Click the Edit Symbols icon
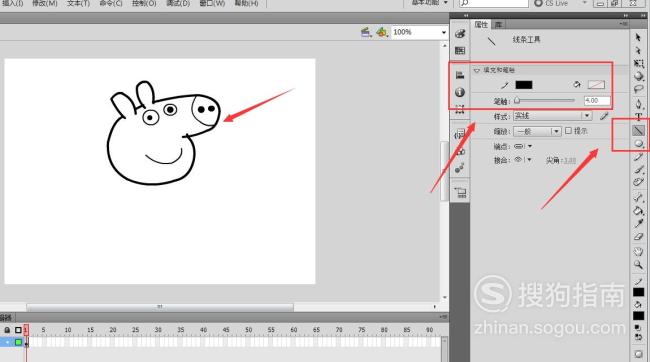Image resolution: width=650 pixels, height=362 pixels. coord(382,32)
